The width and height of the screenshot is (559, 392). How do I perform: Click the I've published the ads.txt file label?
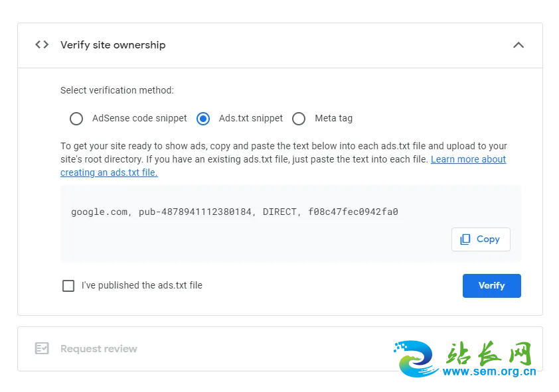pyautogui.click(x=142, y=285)
